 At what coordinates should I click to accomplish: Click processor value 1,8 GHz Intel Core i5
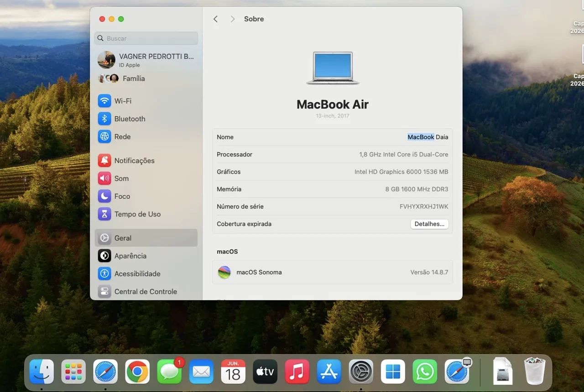pos(403,155)
